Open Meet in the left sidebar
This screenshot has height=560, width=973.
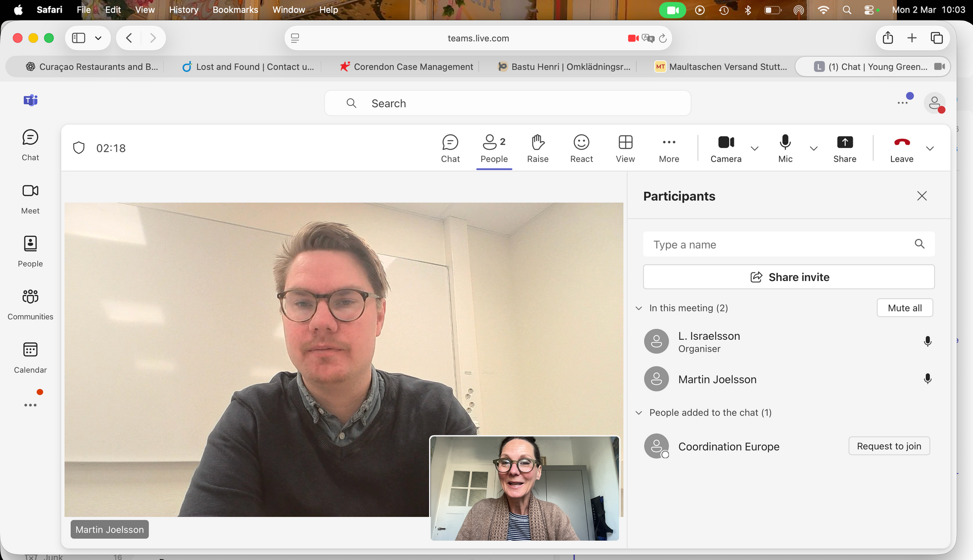click(x=30, y=198)
